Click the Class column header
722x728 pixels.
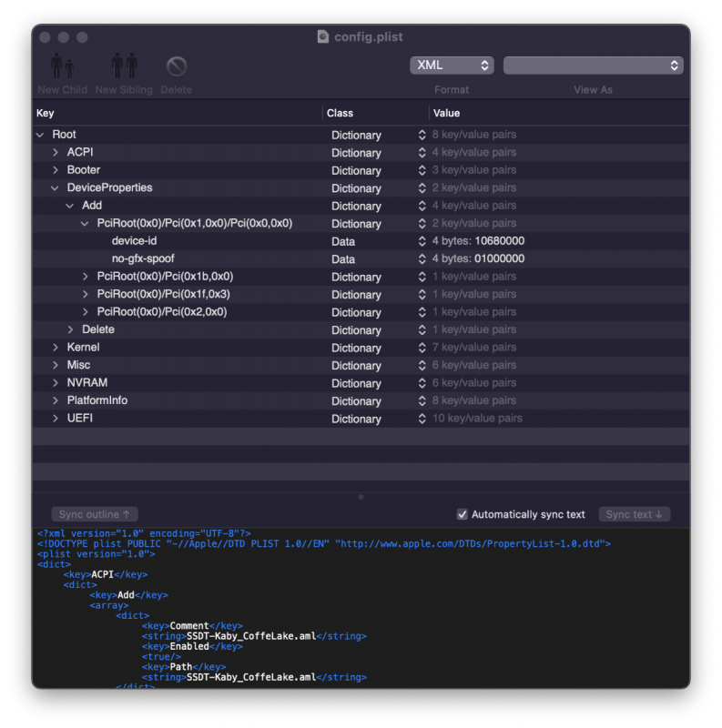pyautogui.click(x=340, y=114)
